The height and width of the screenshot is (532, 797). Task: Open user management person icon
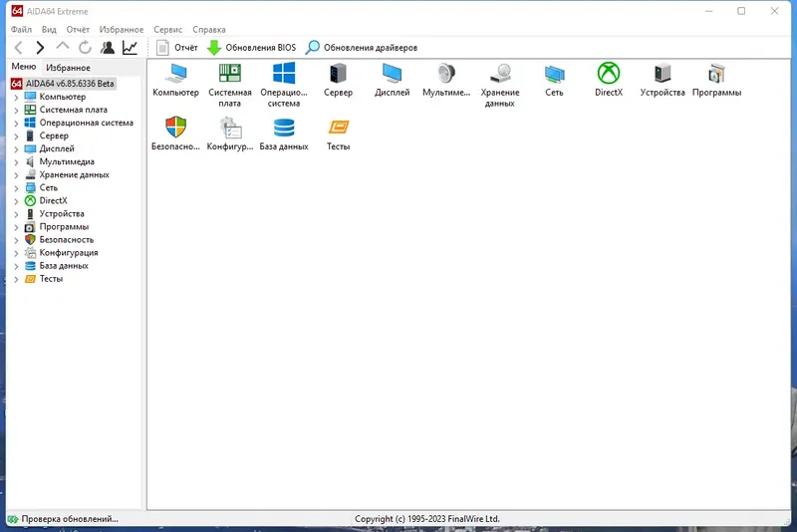108,48
